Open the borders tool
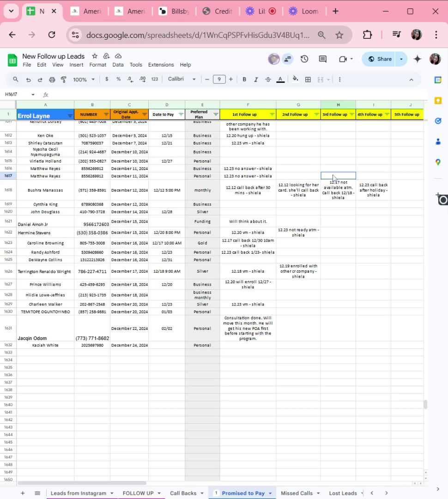 coord(308,79)
